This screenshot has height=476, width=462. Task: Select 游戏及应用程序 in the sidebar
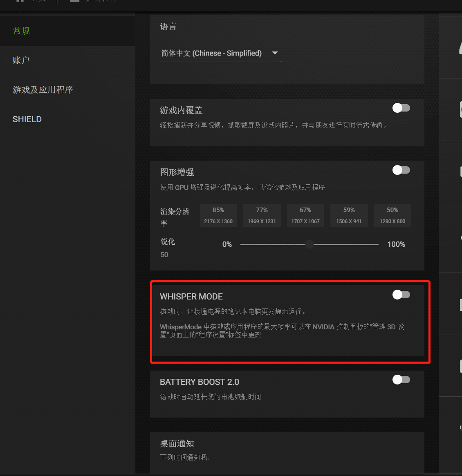43,89
